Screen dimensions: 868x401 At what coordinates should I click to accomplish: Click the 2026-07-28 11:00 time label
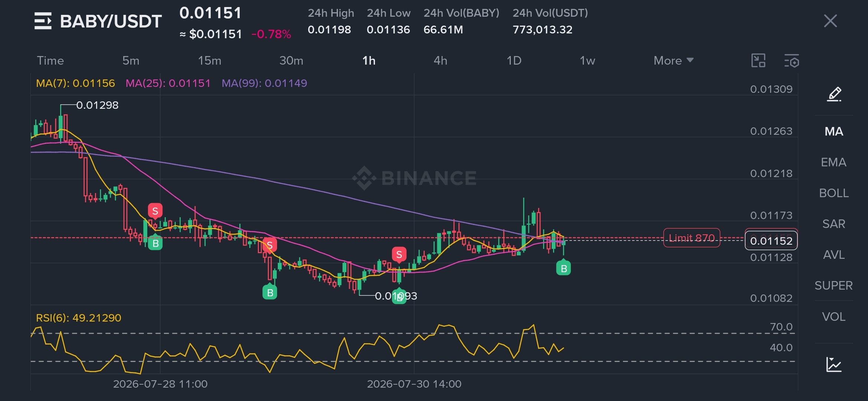tap(160, 384)
